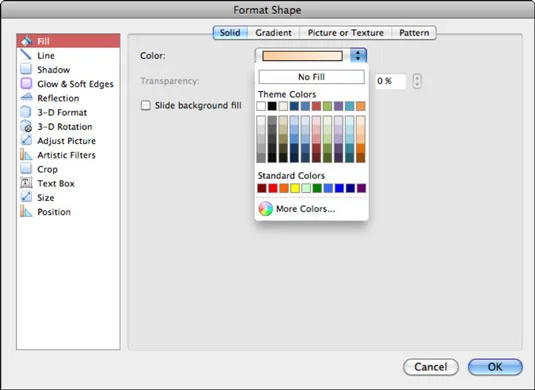Viewport: 535px width, 390px height.
Task: Pick purple standard color swatch
Action: (x=361, y=188)
